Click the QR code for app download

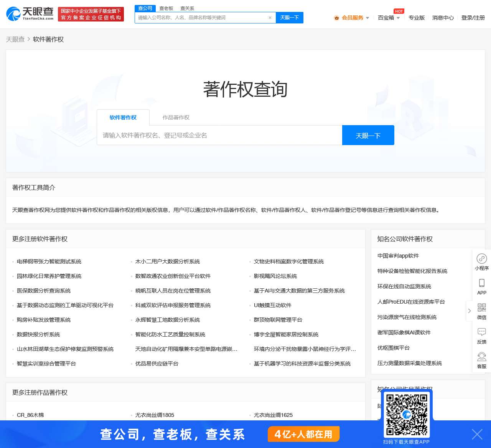[407, 415]
